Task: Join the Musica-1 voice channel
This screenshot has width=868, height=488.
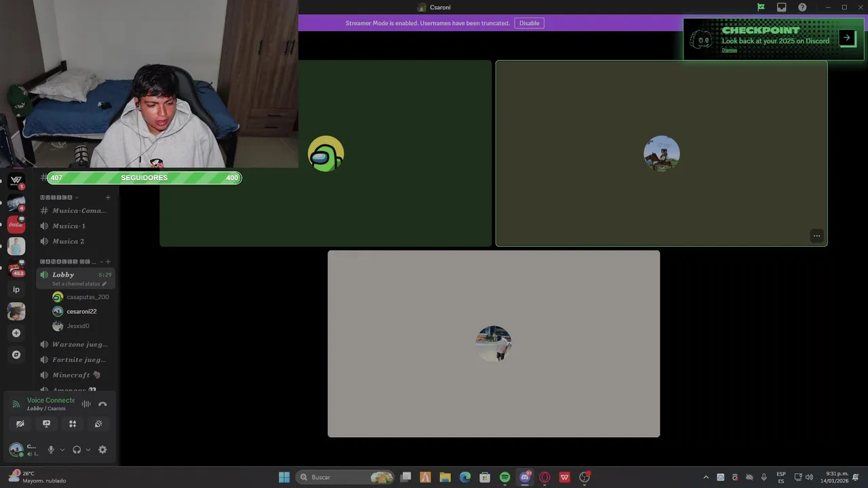Action: (x=75, y=226)
